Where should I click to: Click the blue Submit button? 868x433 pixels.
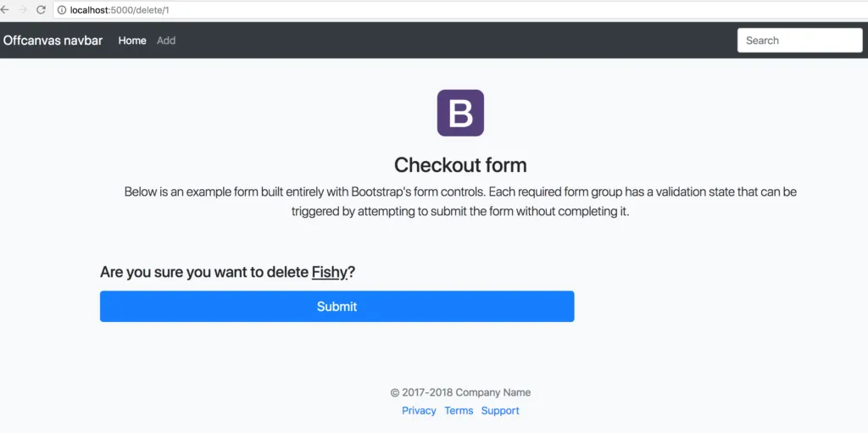(337, 306)
